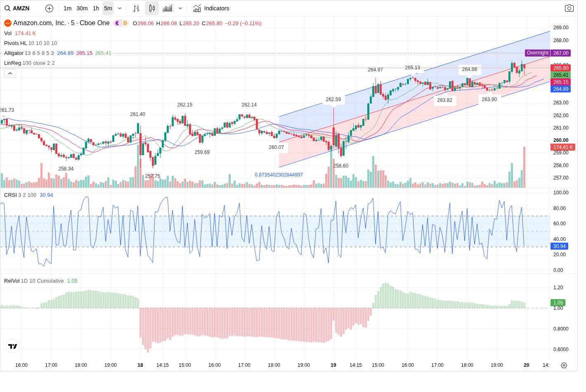Click the 262.15 pivot high label
586x392 pixels.
[185, 105]
